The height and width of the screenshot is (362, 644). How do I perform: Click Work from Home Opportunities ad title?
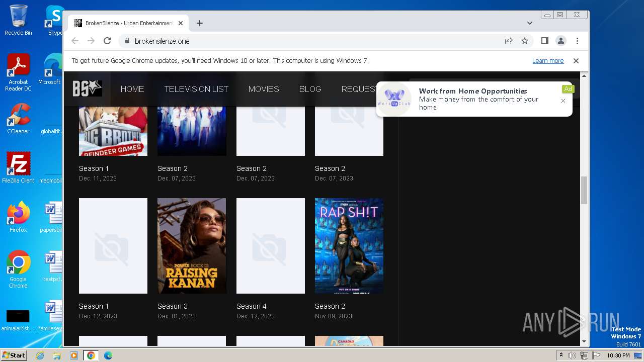(473, 91)
